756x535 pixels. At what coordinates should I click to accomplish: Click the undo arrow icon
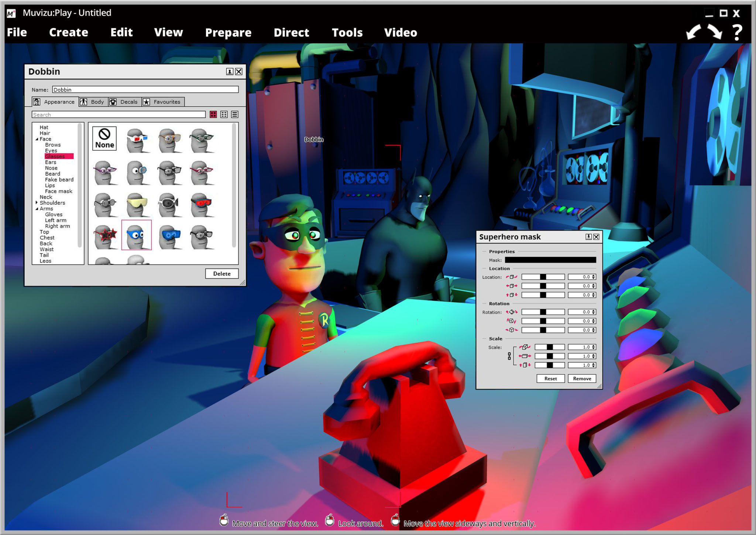pos(694,33)
